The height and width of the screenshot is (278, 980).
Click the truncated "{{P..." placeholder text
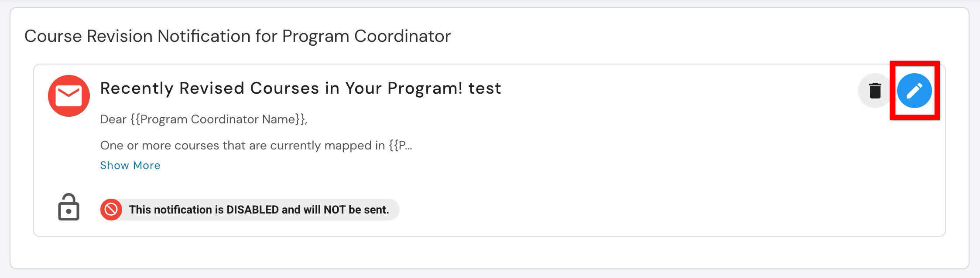coord(400,146)
